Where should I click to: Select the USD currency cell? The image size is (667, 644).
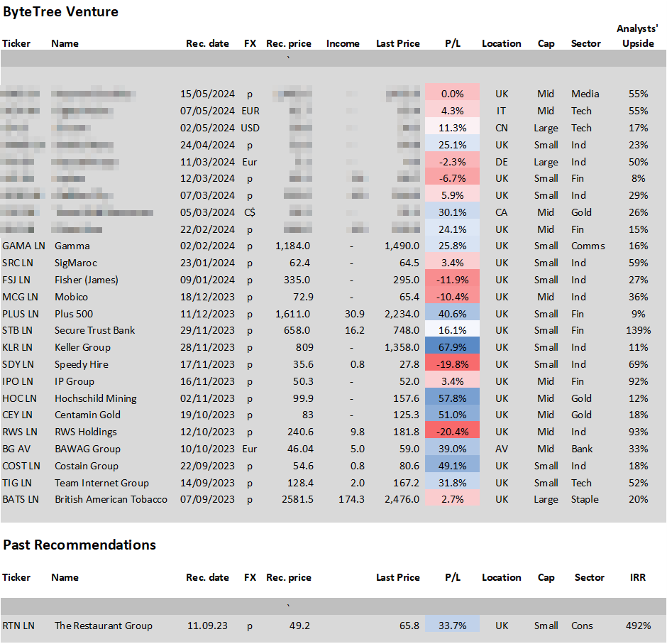pyautogui.click(x=250, y=128)
